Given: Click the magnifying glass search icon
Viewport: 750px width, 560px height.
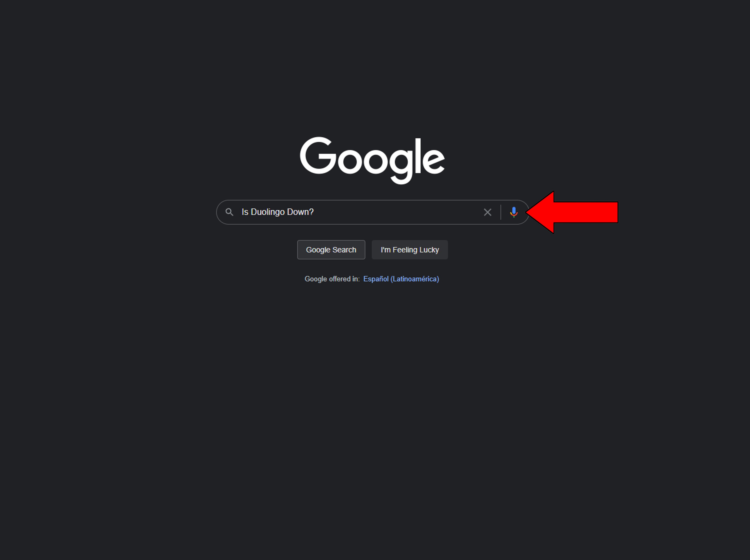Looking at the screenshot, I should click(x=229, y=212).
